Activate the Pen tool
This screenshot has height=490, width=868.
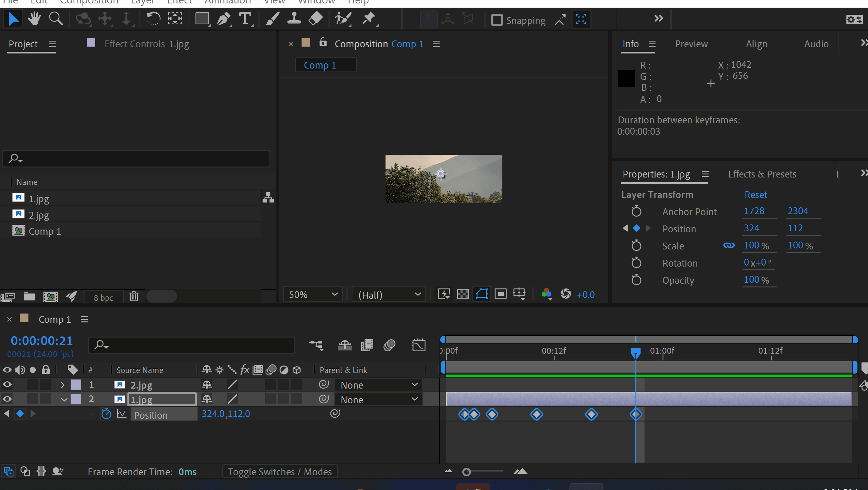tap(223, 19)
